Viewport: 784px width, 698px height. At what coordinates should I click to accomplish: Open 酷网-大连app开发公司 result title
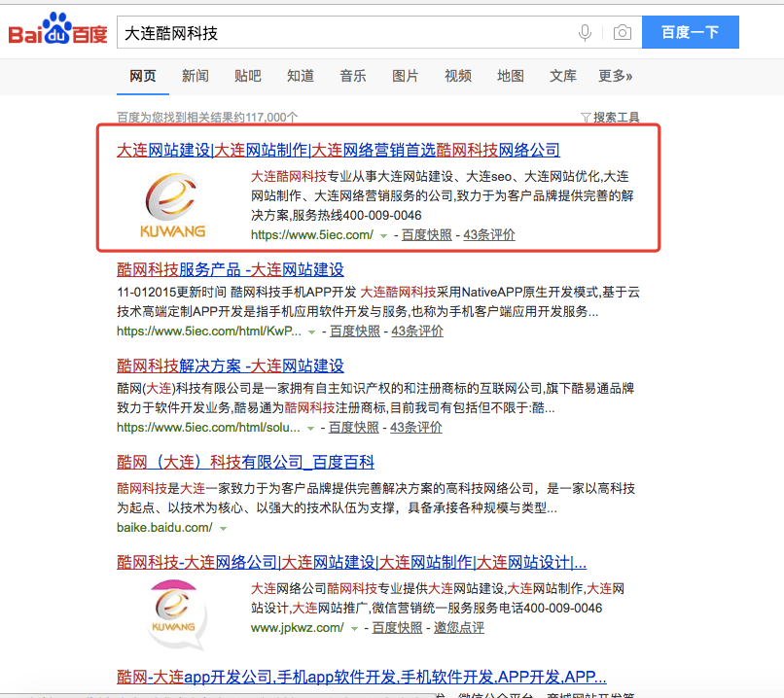(x=362, y=678)
